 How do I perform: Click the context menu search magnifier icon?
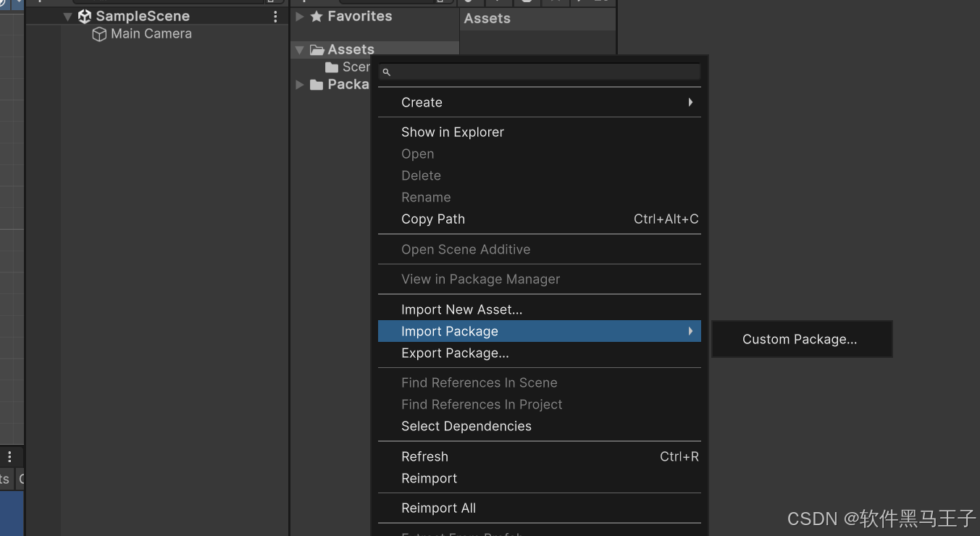386,72
